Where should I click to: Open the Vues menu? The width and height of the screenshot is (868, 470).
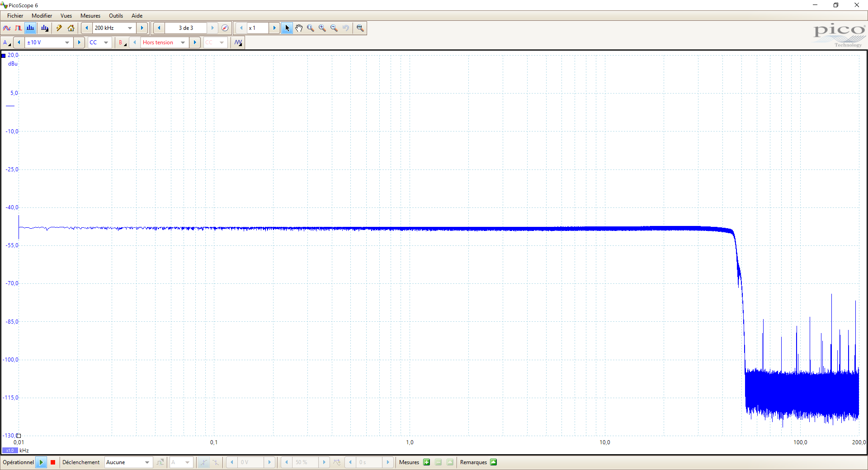click(66, 16)
